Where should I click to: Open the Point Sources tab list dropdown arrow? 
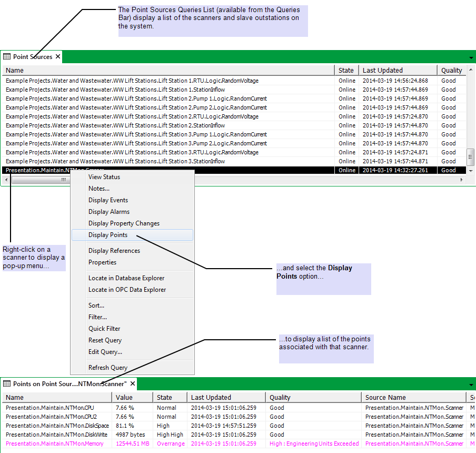471,57
